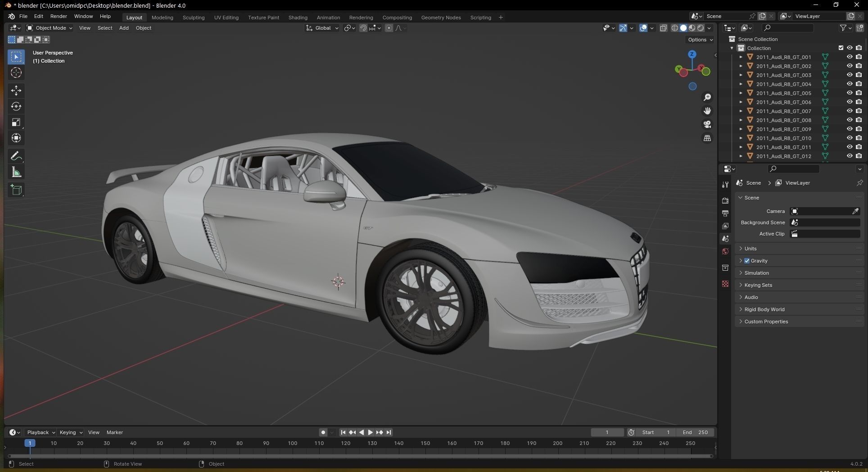Expand the Custom Properties panel
This screenshot has width=868, height=472.
799,322
